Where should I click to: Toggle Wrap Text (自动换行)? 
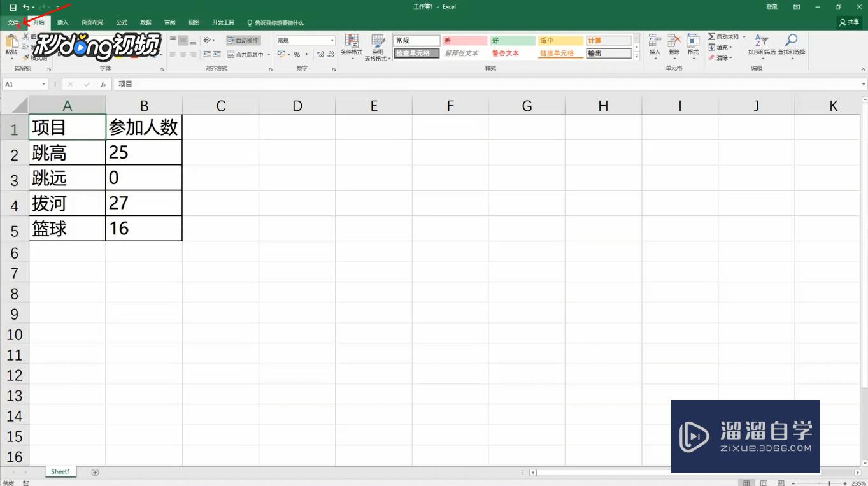point(243,40)
